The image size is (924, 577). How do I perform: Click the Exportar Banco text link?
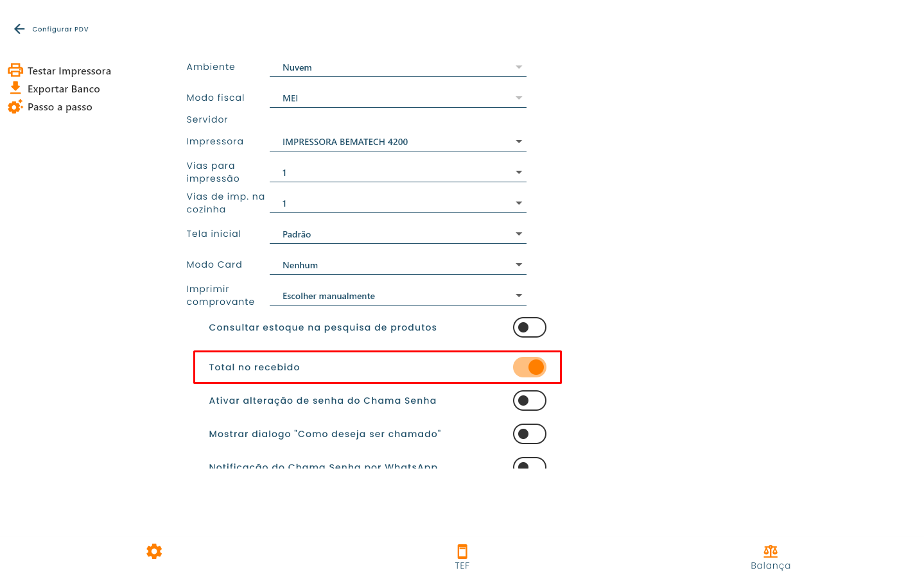[x=64, y=89]
